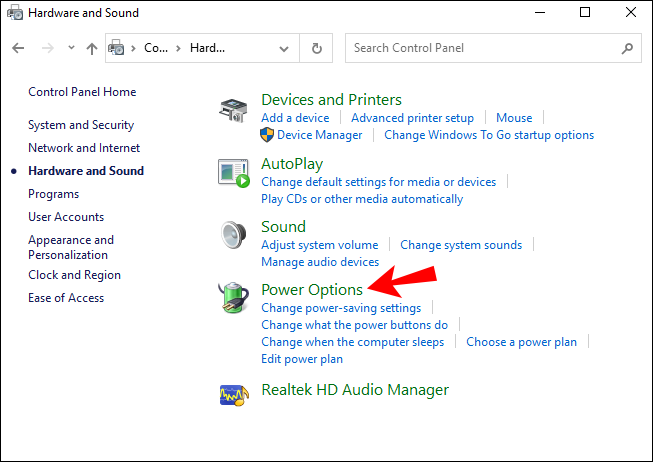Image resolution: width=653 pixels, height=462 pixels.
Task: Expand the recent locations dropdown arrow
Action: tap(71, 48)
